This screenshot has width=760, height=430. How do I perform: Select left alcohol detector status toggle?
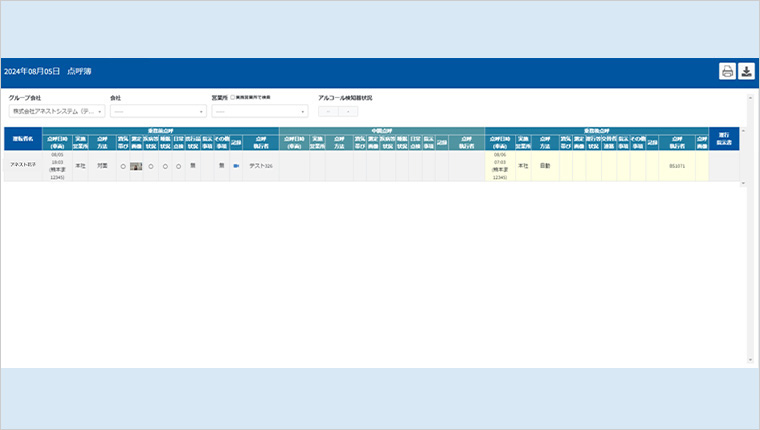(x=330, y=111)
